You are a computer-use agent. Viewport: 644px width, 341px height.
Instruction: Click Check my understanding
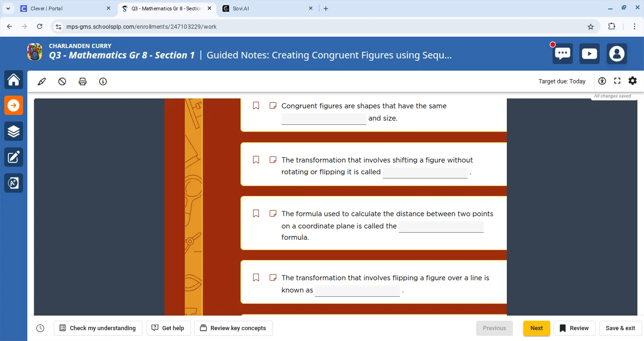coord(98,328)
